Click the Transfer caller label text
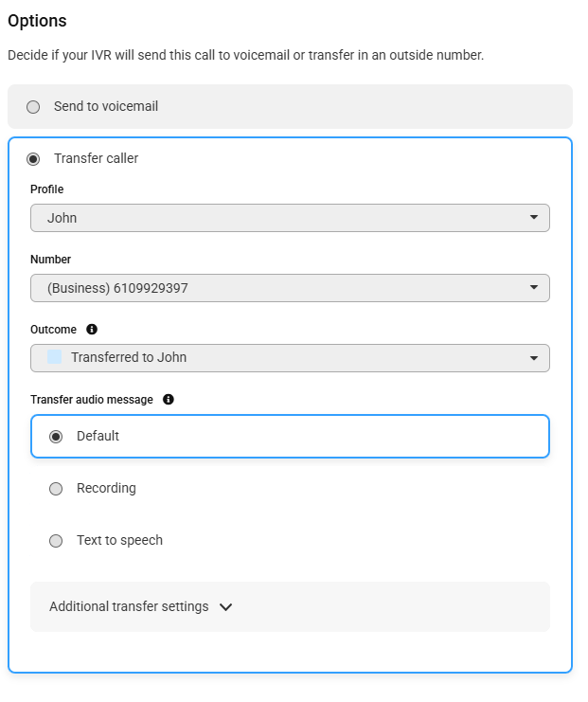The image size is (588, 702). pyautogui.click(x=97, y=158)
